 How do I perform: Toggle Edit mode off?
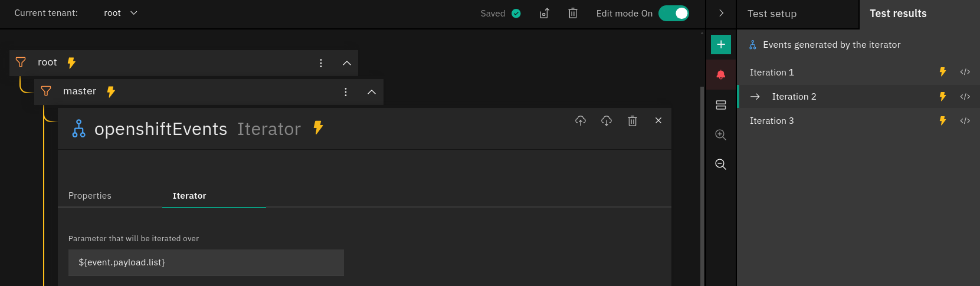pos(673,14)
